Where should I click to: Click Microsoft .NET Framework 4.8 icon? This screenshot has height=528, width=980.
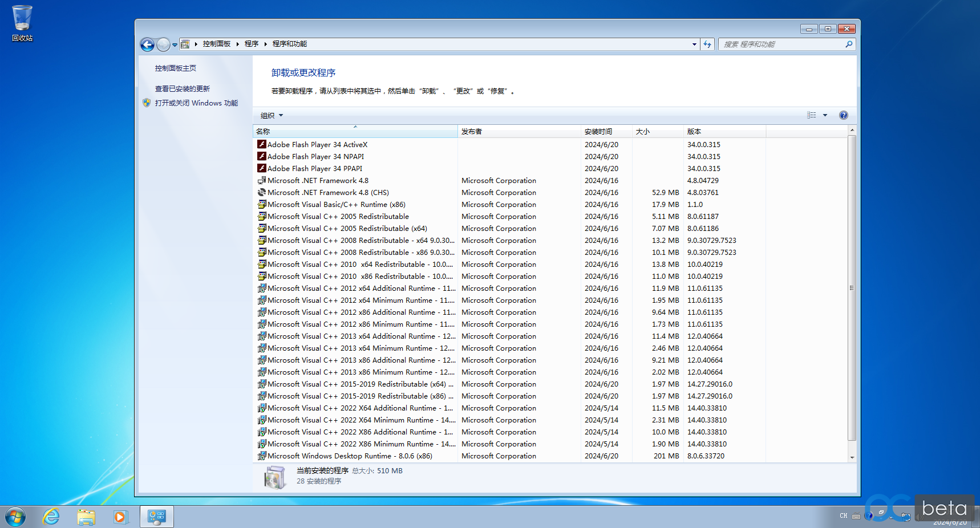coord(262,180)
